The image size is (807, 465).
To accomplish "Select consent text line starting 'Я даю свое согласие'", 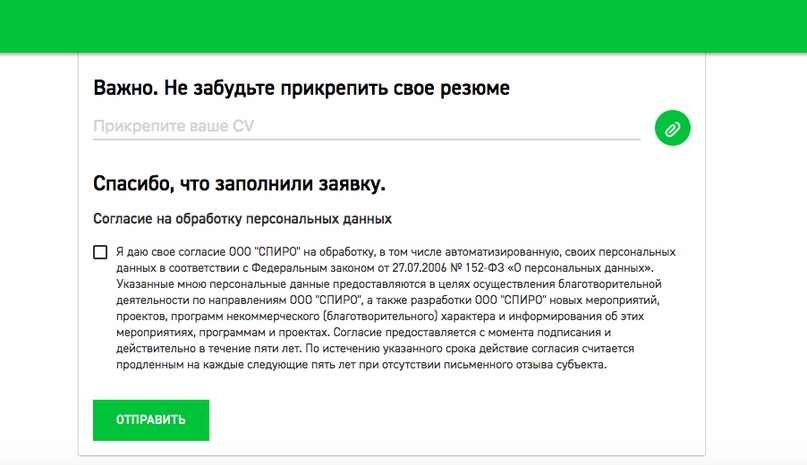I will (x=396, y=252).
